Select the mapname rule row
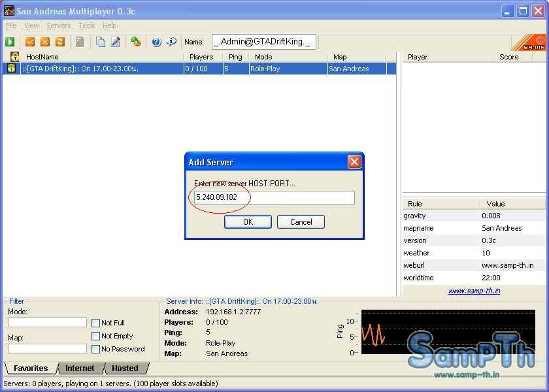Viewport: 549px width, 392px height. (x=474, y=228)
